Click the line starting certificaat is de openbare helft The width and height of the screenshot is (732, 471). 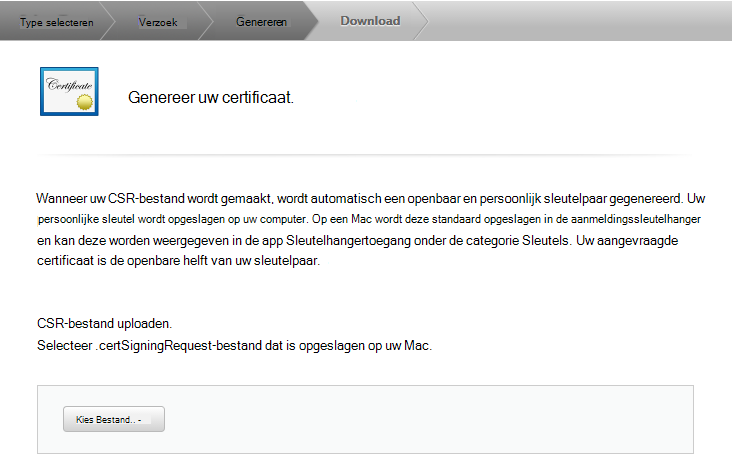pos(179,260)
